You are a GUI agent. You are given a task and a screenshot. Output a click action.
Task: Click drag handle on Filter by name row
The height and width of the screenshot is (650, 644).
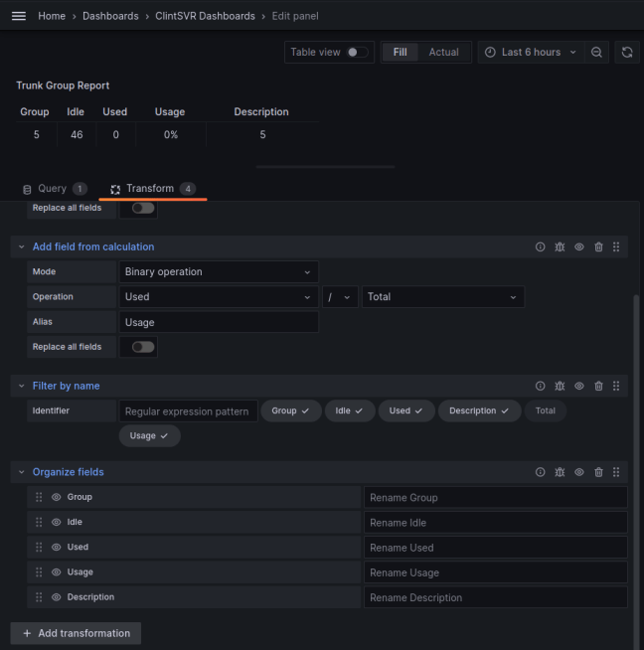tap(616, 386)
